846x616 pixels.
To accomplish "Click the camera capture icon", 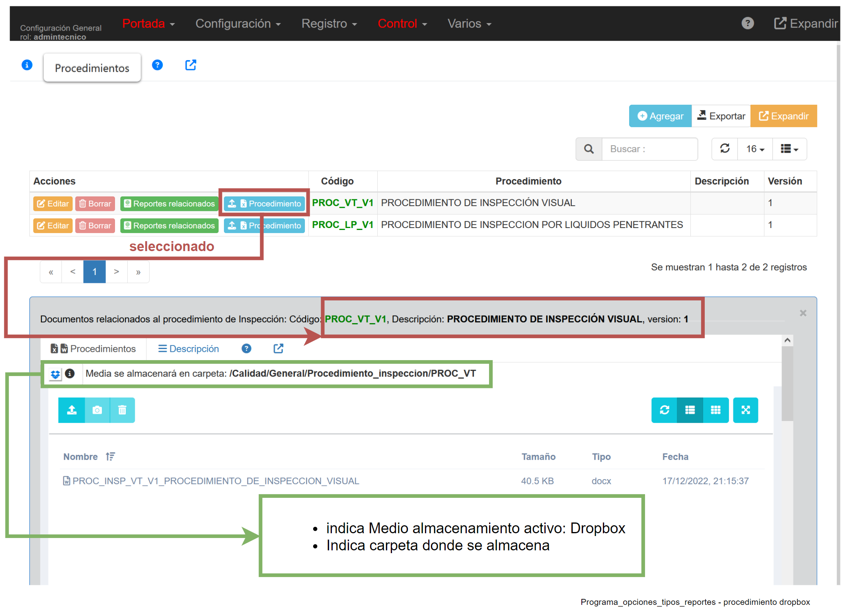I will 97,410.
